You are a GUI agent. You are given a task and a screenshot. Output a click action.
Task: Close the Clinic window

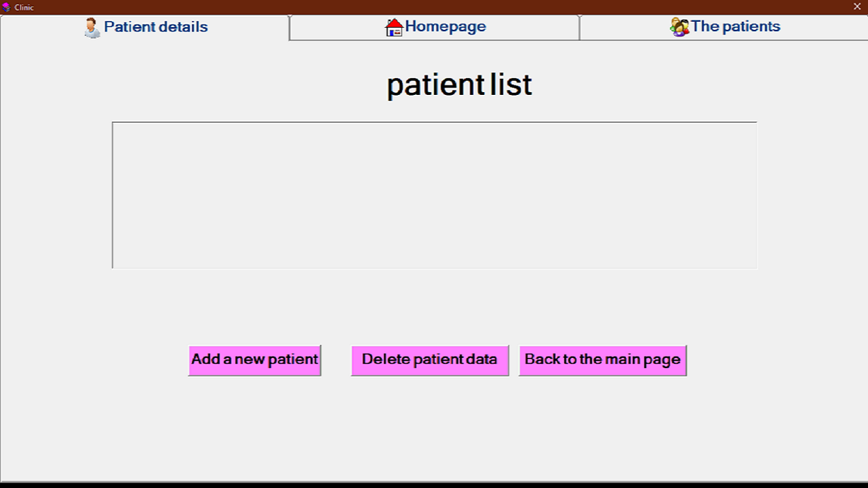(x=856, y=7)
